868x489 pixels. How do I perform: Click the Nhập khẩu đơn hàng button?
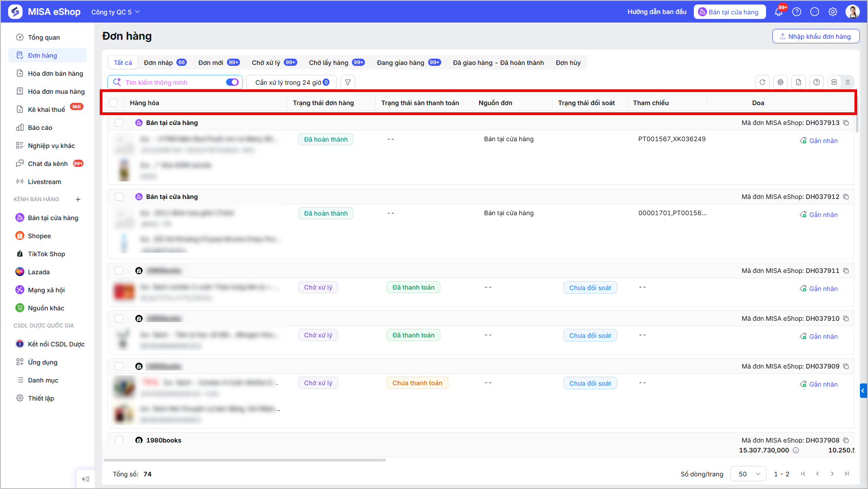pyautogui.click(x=816, y=37)
